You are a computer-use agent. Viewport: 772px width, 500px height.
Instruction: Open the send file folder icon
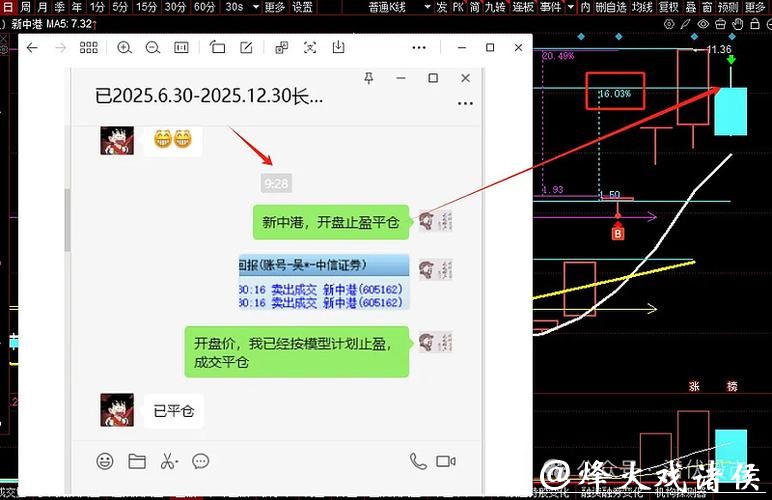pos(137,462)
